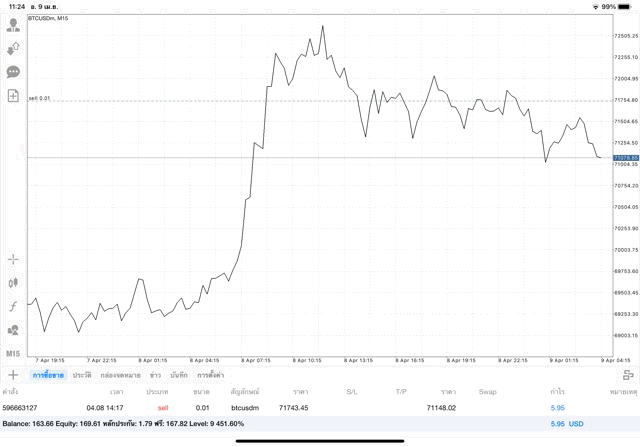Sort positions by the กำไร (profit) column header

556,392
